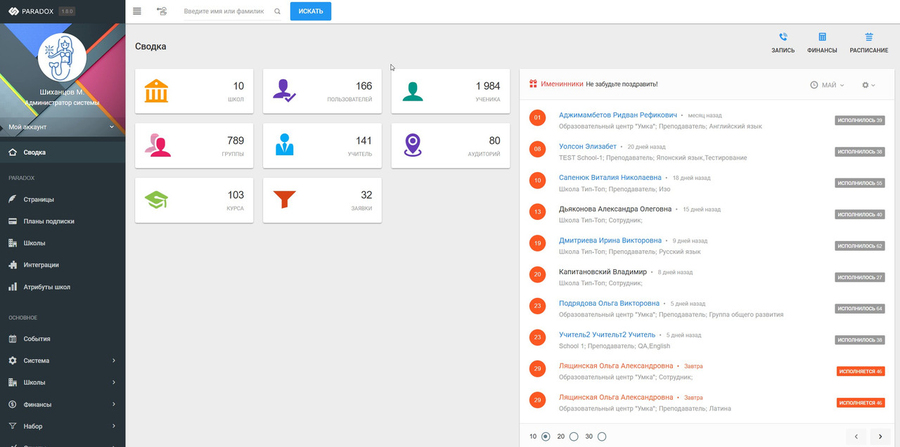Click the blue teacher icon on the Учитель card
The width and height of the screenshot is (900, 447).
point(284,145)
